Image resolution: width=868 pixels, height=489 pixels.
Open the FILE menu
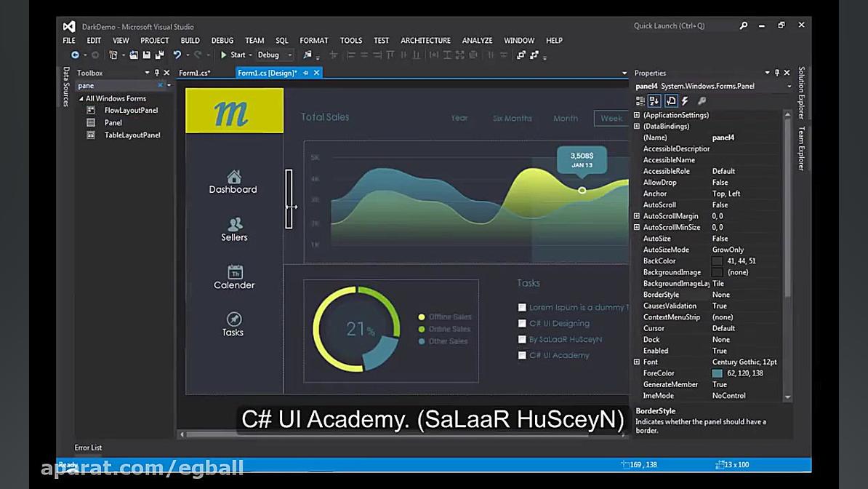click(69, 41)
